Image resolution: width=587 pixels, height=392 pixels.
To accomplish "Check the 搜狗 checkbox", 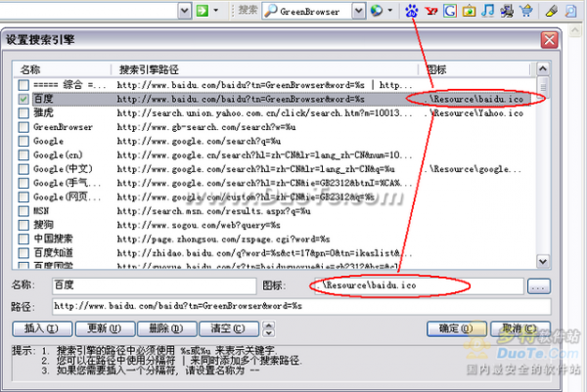I will click(23, 225).
